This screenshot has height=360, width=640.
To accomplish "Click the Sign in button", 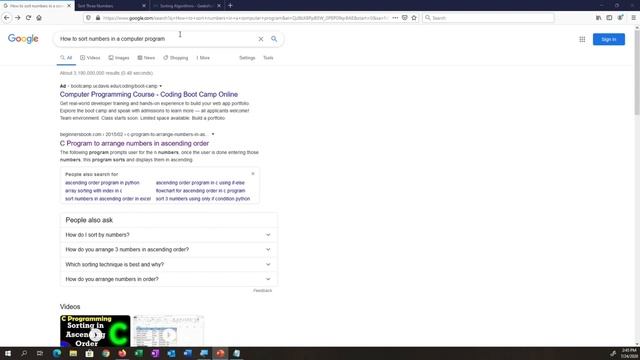I will point(609,39).
